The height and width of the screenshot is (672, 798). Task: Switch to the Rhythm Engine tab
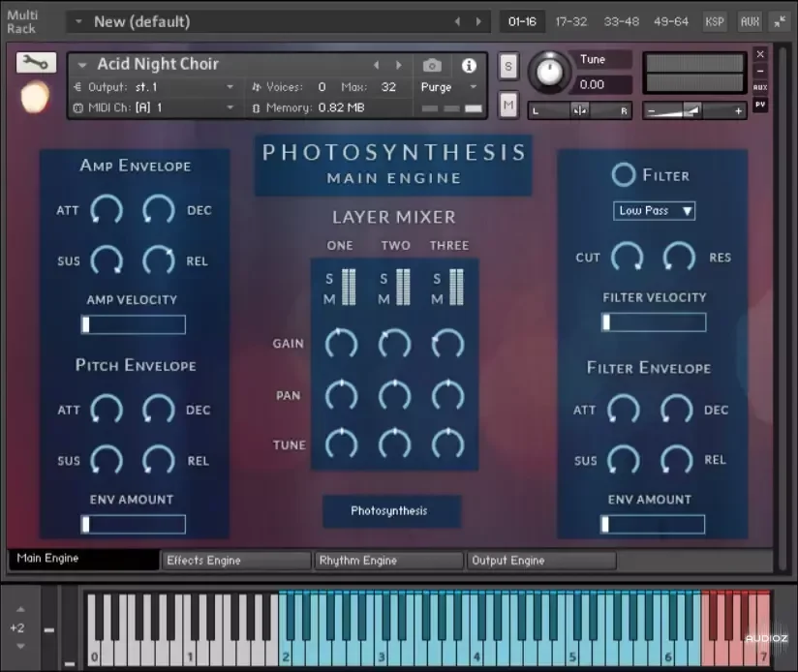coord(388,561)
